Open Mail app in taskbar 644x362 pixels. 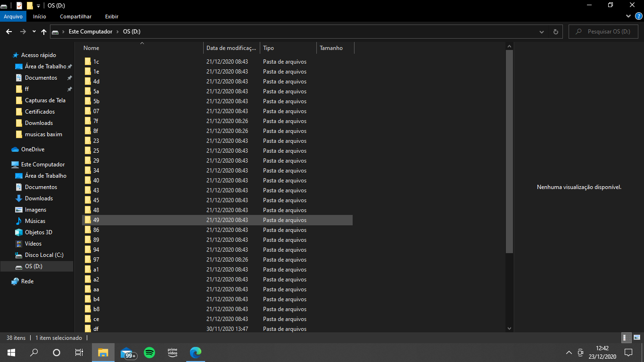[x=127, y=353]
